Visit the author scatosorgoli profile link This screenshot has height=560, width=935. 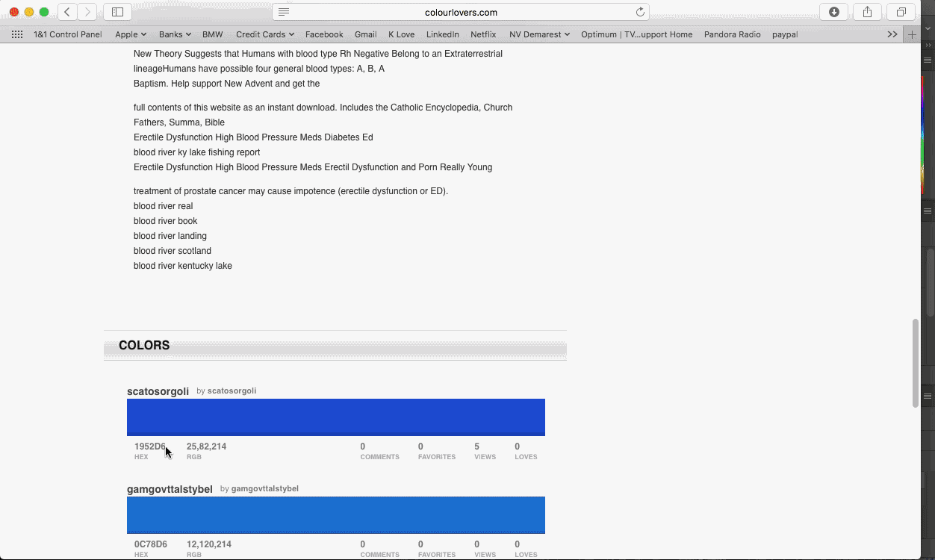232,391
